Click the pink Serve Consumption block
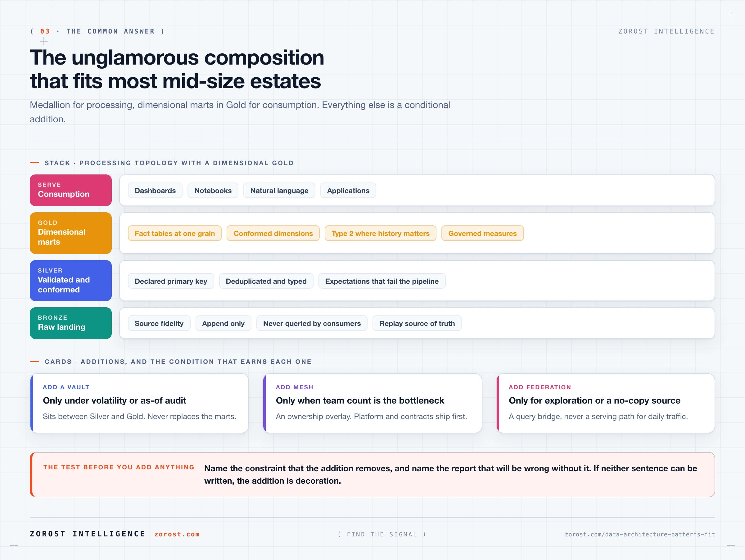This screenshot has height=560, width=745. [x=71, y=190]
